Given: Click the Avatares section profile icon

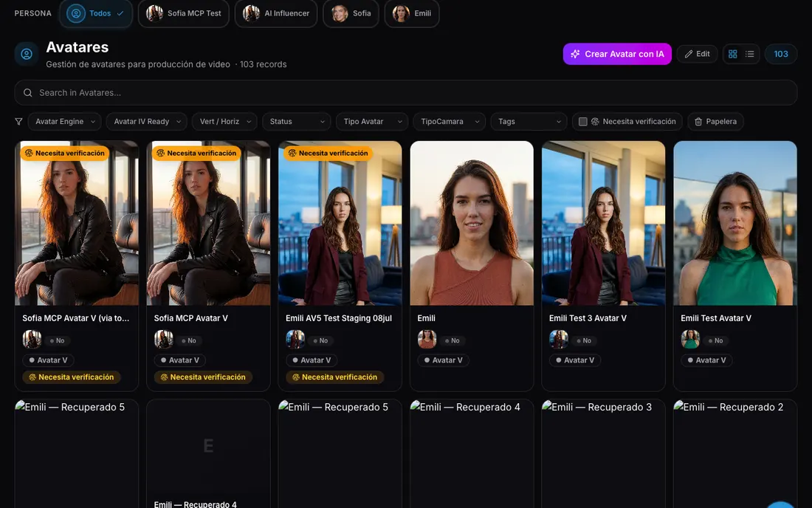Looking at the screenshot, I should pyautogui.click(x=27, y=54).
